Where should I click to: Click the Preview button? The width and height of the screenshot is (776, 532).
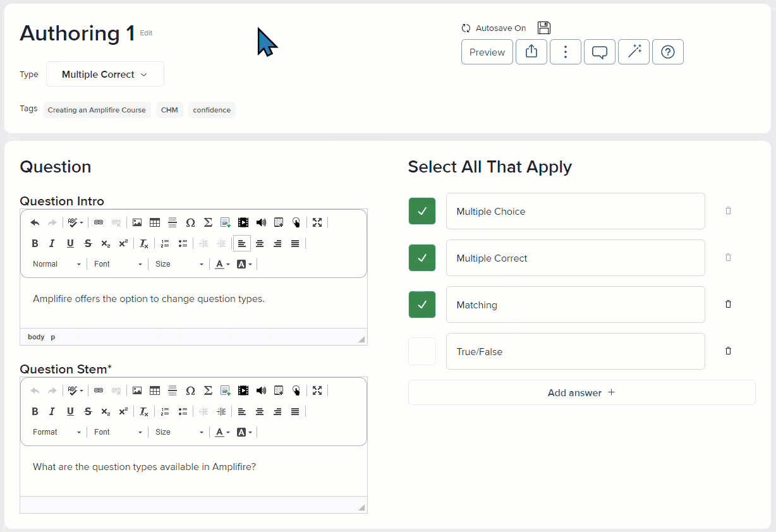487,52
